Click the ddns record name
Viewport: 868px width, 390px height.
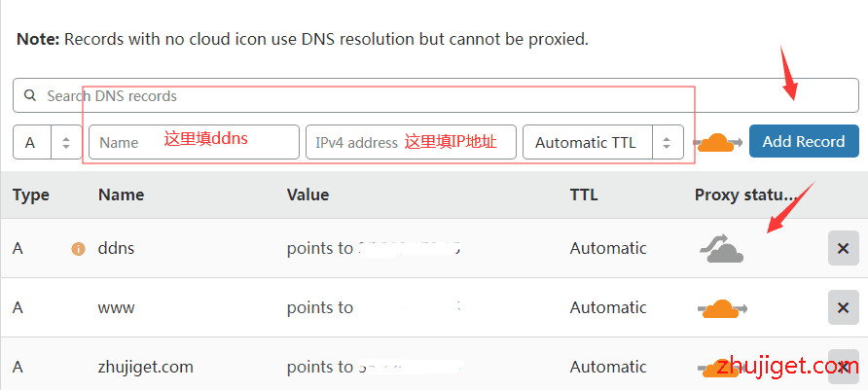pyautogui.click(x=116, y=248)
